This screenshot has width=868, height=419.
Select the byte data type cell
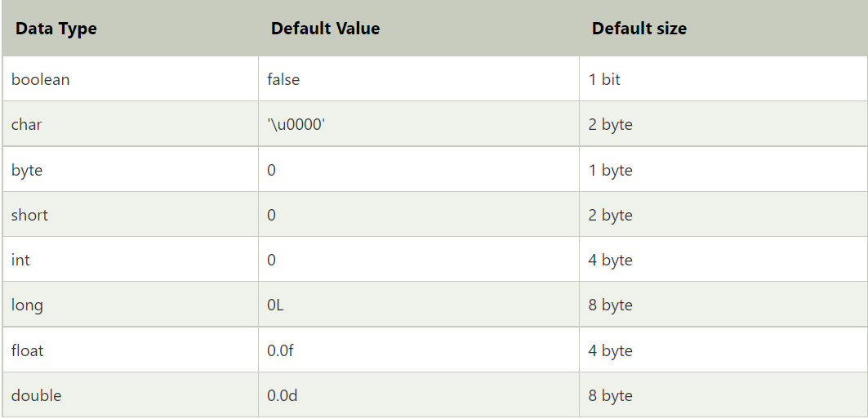27,170
